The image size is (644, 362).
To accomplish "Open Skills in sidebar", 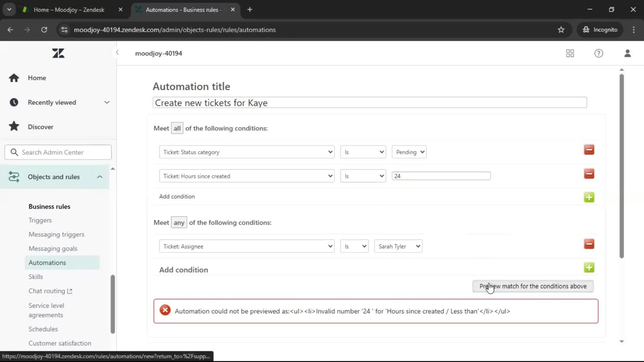I will coord(36,277).
